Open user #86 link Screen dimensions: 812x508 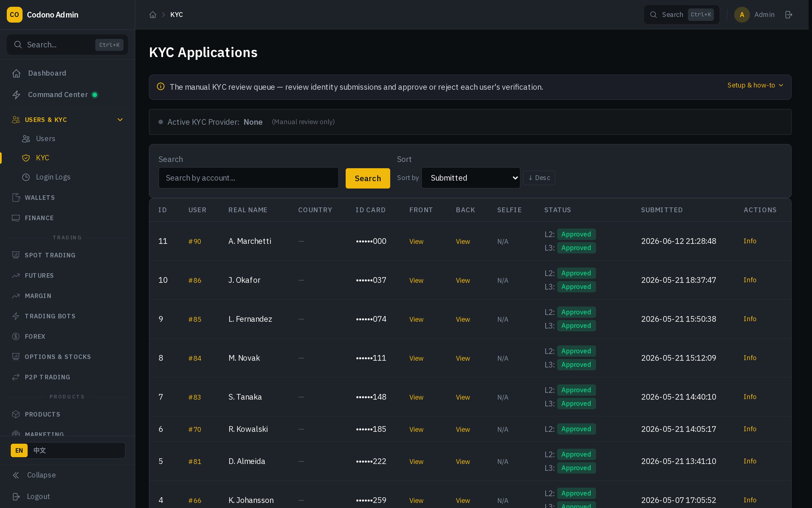[x=195, y=281]
